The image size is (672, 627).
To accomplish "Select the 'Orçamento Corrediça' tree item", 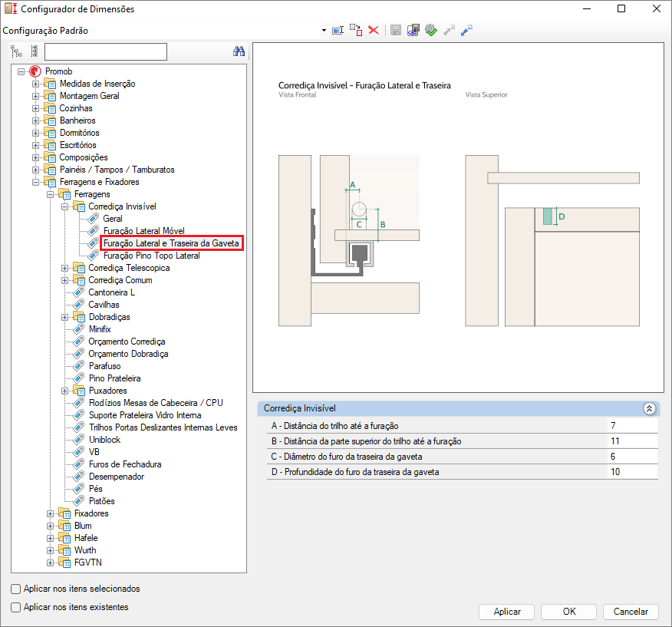I will point(127,342).
